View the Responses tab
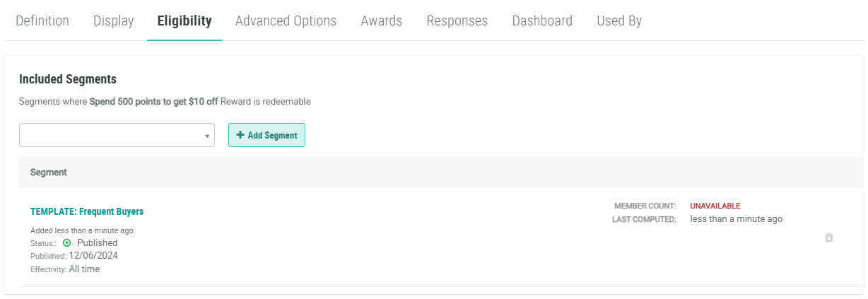This screenshot has width=868, height=299. pyautogui.click(x=457, y=20)
